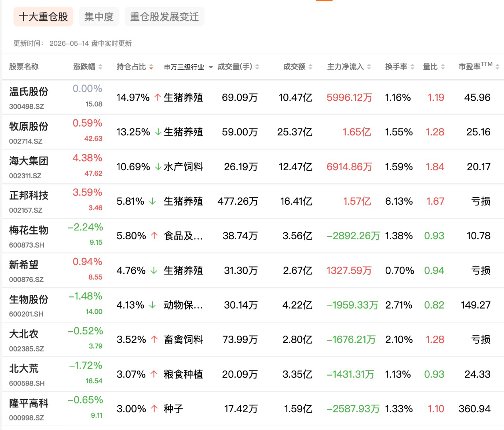Open 申万三级行业 filter dropdown
Image resolution: width=504 pixels, height=430 pixels.
(210, 67)
